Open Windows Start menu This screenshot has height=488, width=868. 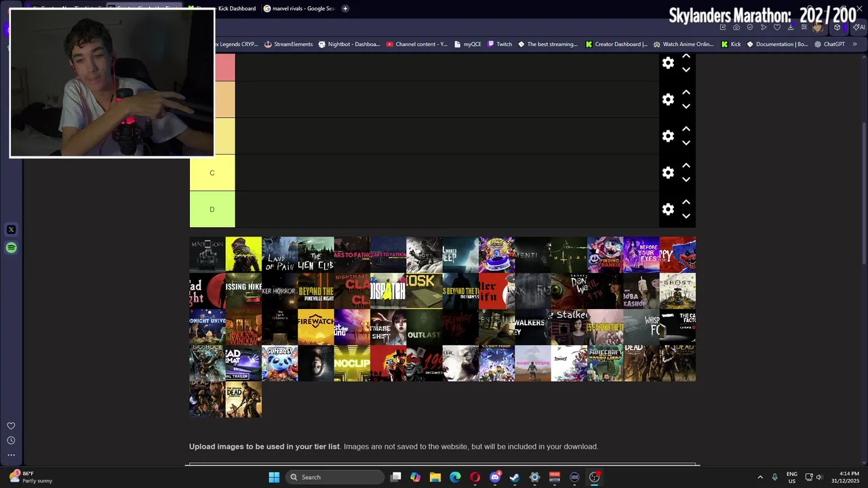[x=274, y=477]
